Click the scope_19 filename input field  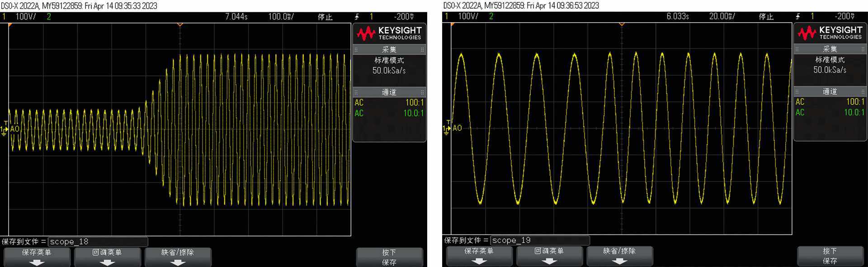[540, 240]
